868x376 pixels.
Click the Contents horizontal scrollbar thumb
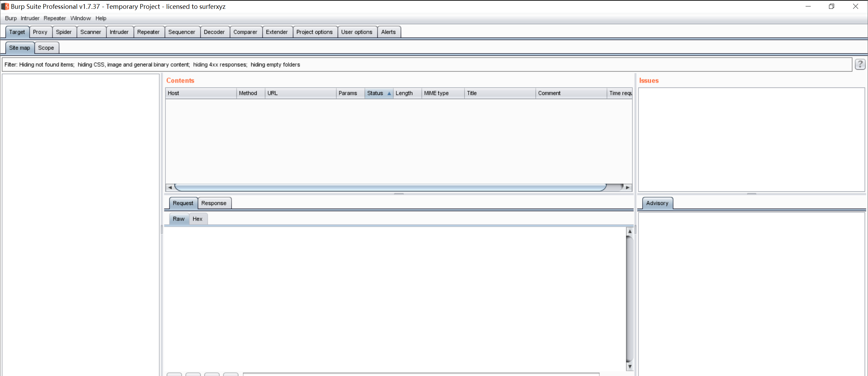click(x=390, y=187)
